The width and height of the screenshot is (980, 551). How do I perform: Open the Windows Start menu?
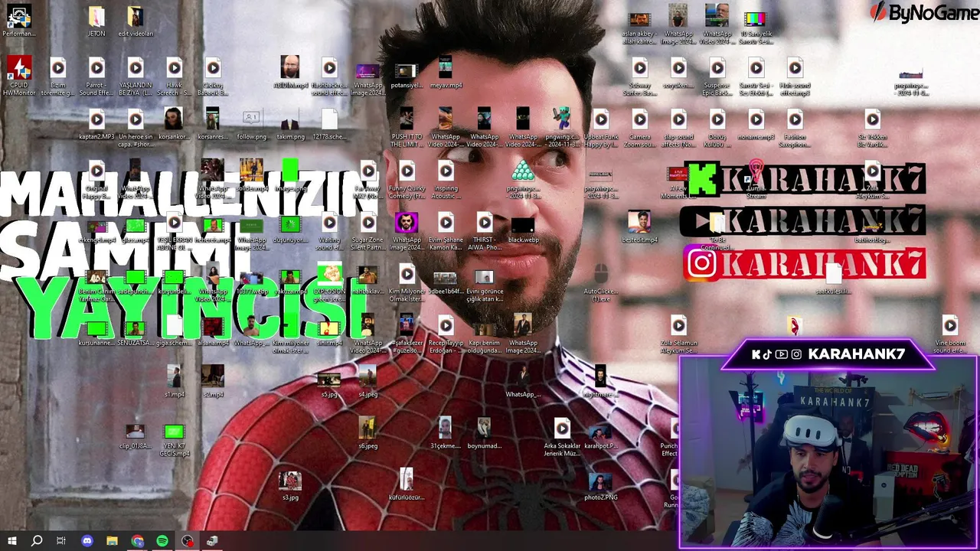(x=11, y=541)
